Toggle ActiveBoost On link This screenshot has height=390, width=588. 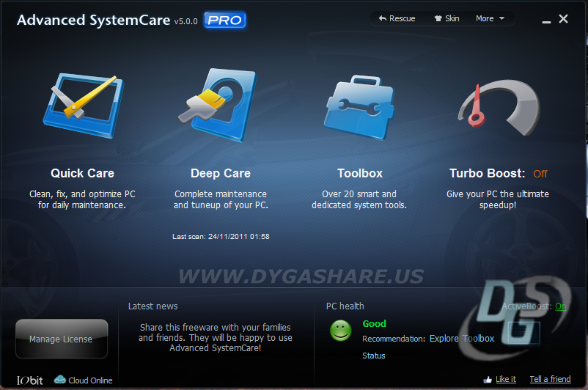tap(561, 306)
